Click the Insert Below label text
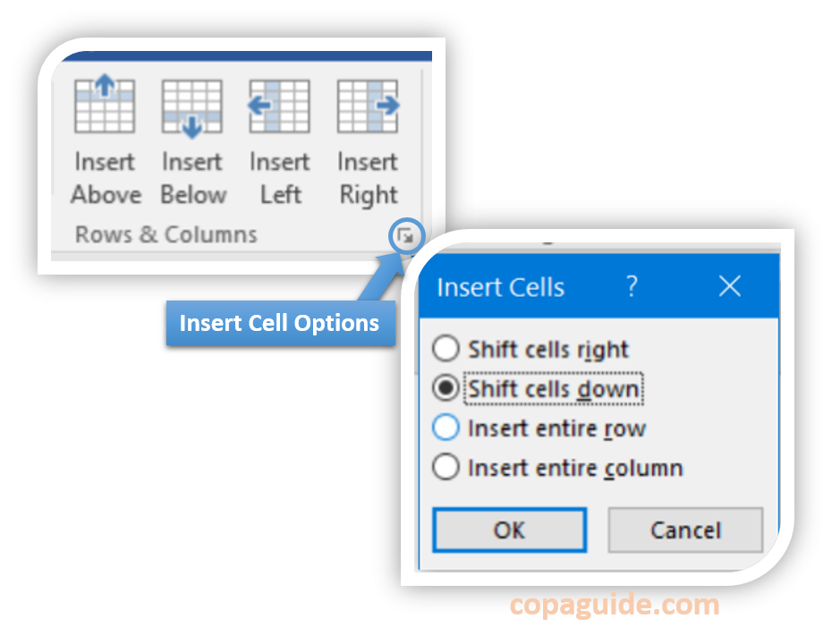Screen dimensions: 832x644 coord(192,177)
